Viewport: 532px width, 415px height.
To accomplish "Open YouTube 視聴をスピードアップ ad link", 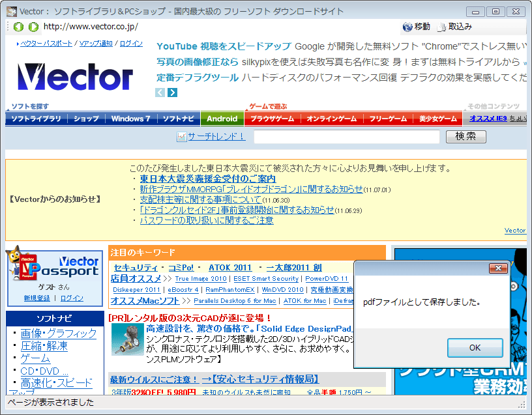I will pyautogui.click(x=224, y=46).
